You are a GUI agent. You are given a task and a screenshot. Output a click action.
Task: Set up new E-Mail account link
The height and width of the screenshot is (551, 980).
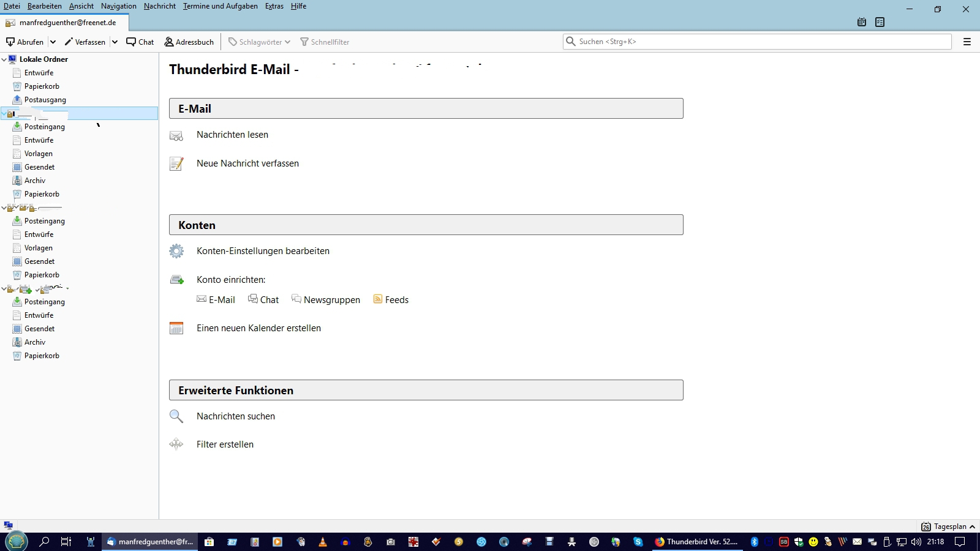point(216,300)
